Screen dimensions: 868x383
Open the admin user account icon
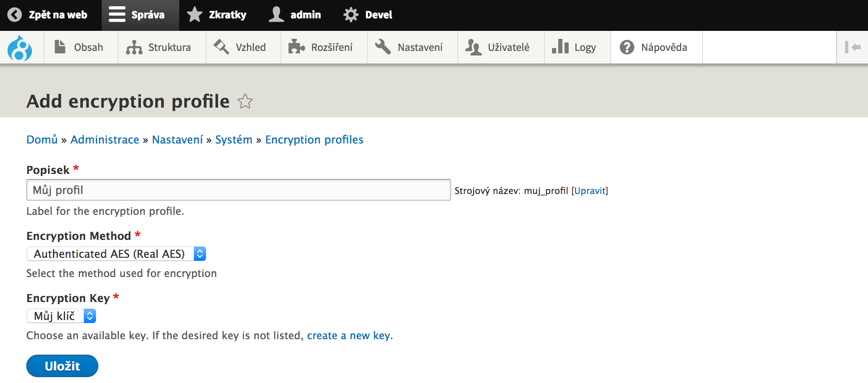[276, 15]
